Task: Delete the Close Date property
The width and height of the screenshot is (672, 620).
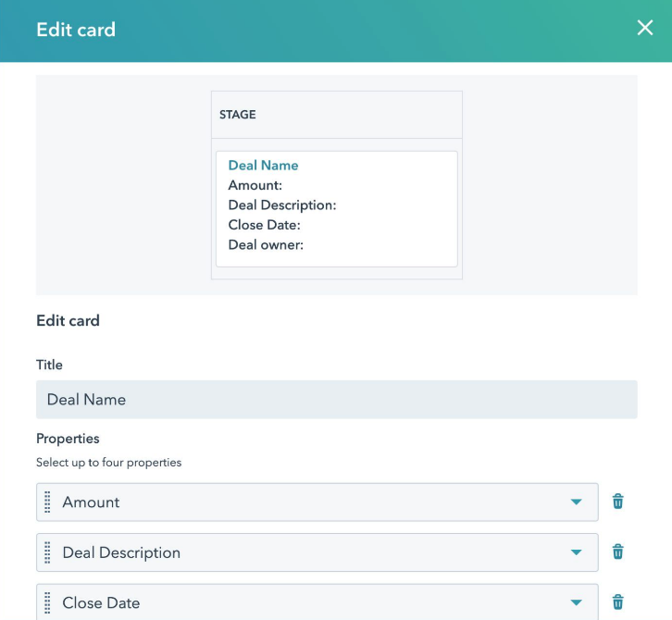Action: 617,602
